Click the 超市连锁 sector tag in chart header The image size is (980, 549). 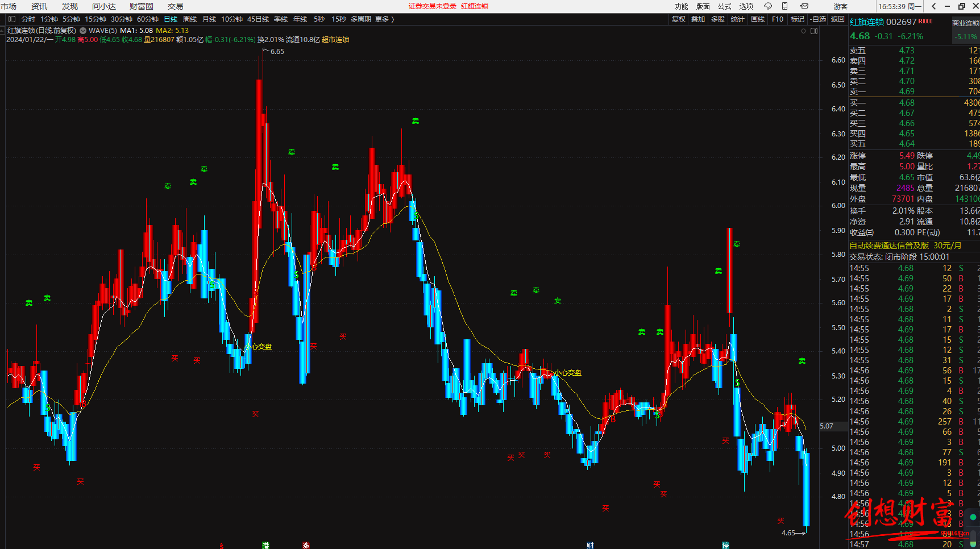[x=335, y=40]
